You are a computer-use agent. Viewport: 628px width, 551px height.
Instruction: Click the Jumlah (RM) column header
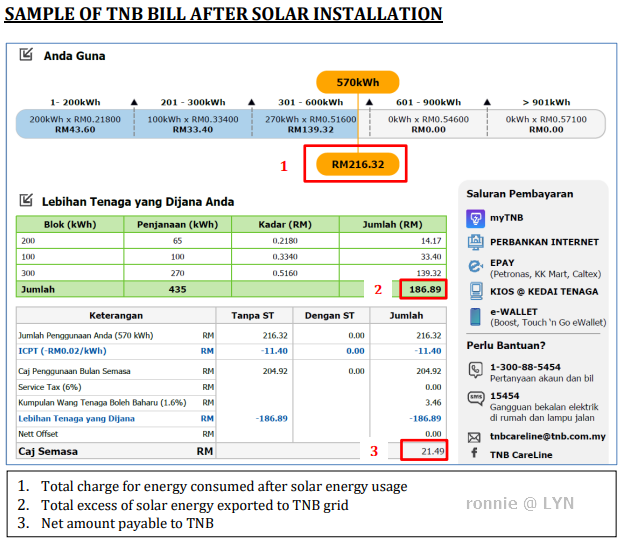392,225
